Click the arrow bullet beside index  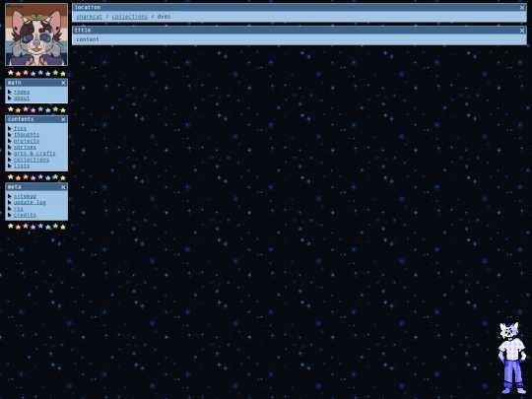tap(10, 92)
